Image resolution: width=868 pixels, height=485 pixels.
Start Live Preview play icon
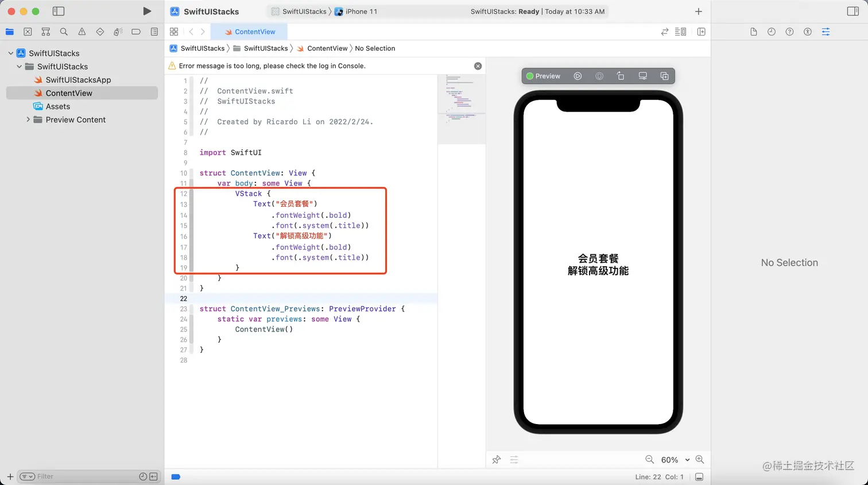tap(578, 76)
